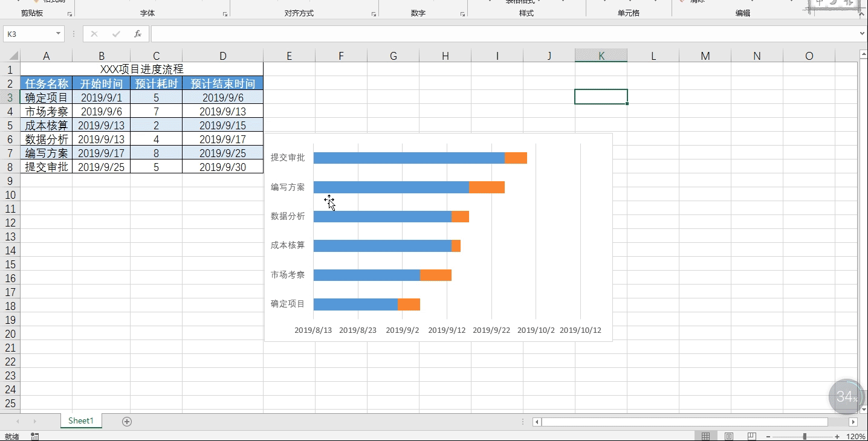Screen dimensions: 868x441
Task: Select column D header
Action: coord(222,56)
